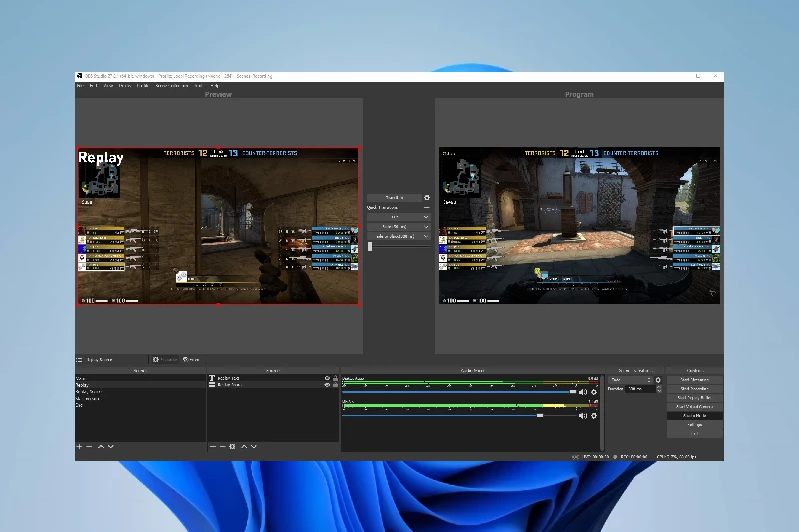Select the first scene in Scenes list
Viewport: 799px width, 532px height.
140,378
